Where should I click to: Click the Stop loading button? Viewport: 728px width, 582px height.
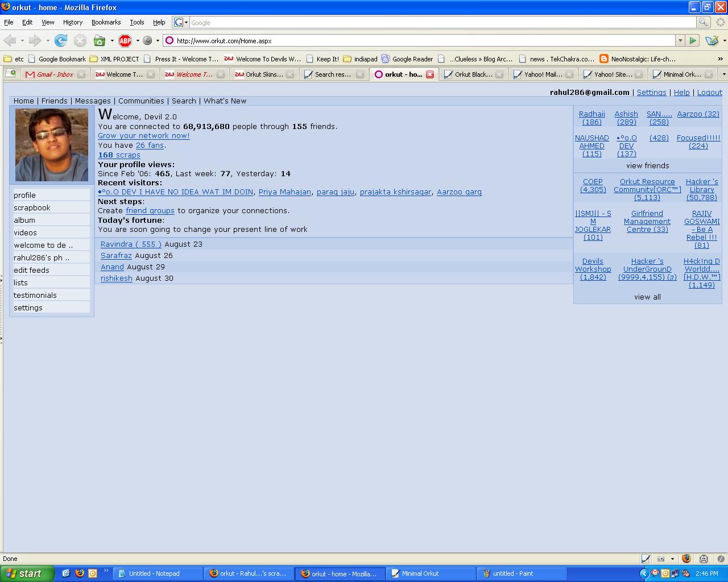point(80,40)
